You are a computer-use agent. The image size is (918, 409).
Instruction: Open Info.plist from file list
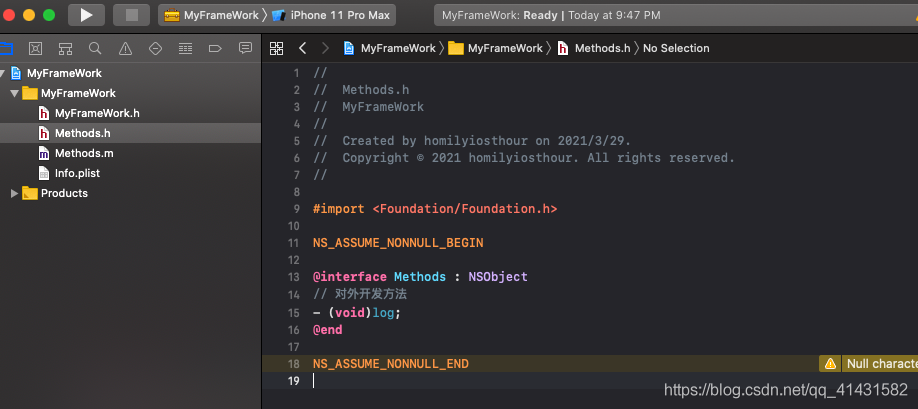click(77, 173)
